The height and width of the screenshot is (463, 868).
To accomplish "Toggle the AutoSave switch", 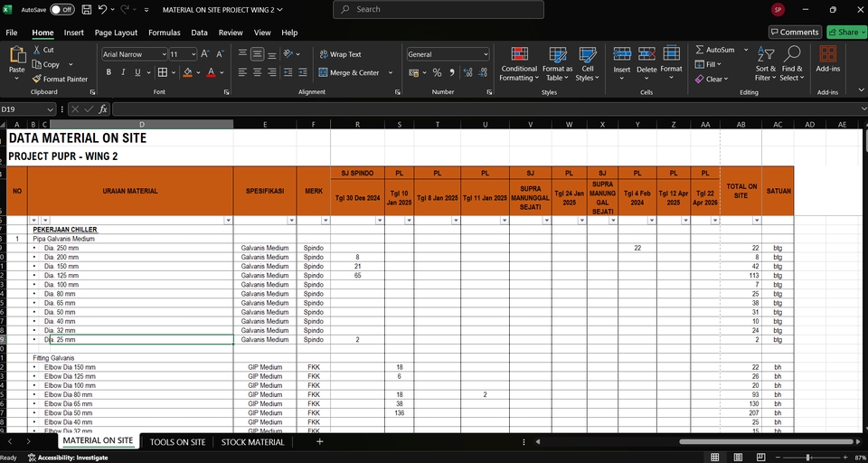I will (61, 9).
